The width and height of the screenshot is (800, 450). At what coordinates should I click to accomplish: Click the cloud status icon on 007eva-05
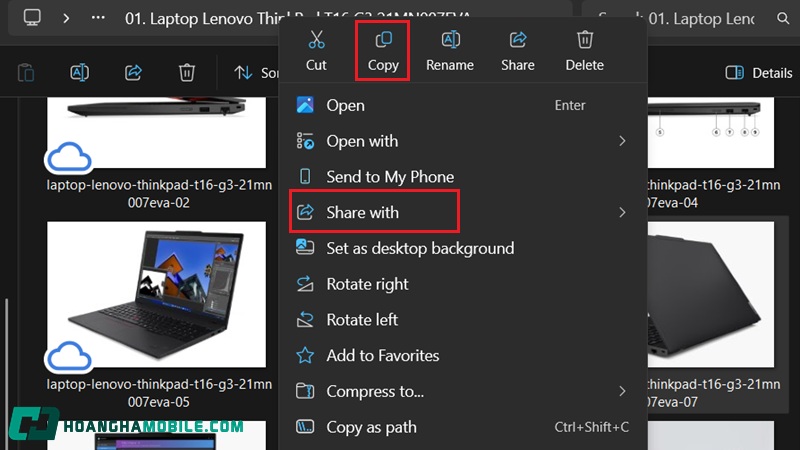coord(69,356)
